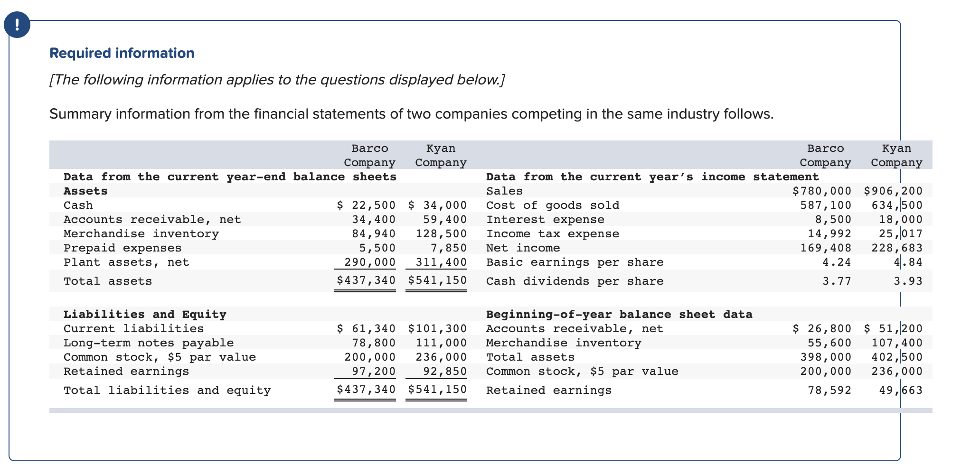The height and width of the screenshot is (466, 980).
Task: Select Kyan interest expense 18,000
Action: tap(901, 219)
